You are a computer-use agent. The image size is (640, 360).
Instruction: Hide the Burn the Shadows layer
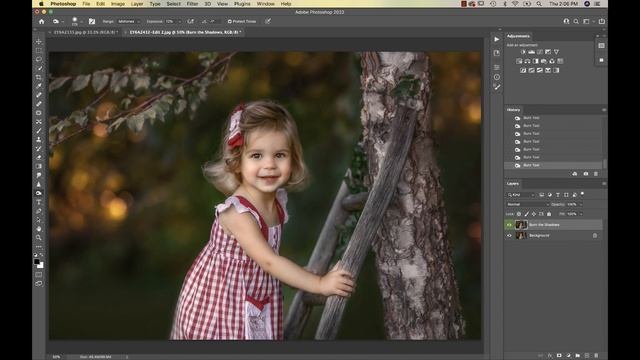[x=509, y=225]
